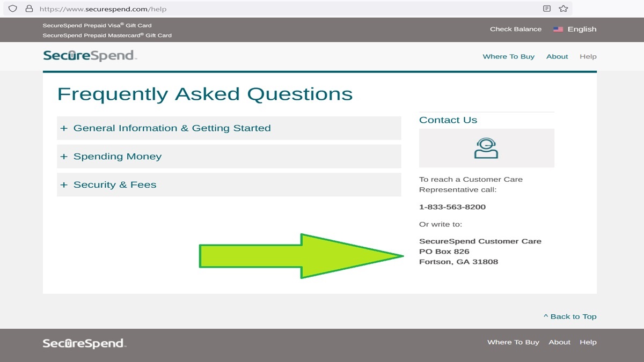This screenshot has width=644, height=362.
Task: Open About in the top navigation
Action: 557,56
